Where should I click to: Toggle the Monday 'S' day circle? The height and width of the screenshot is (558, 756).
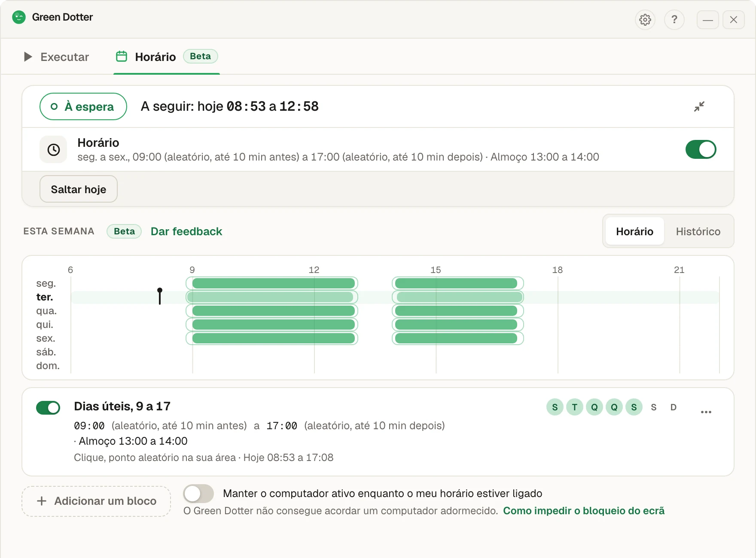coord(555,407)
